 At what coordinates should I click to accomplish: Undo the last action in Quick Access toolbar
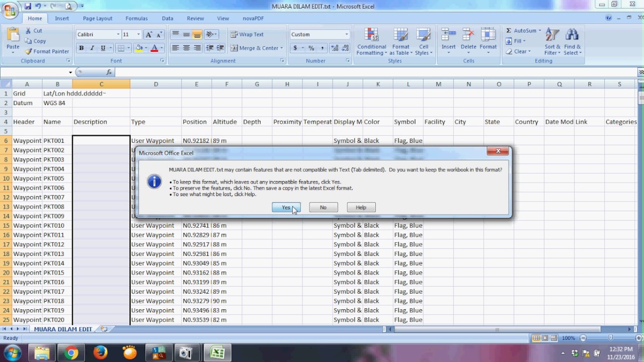(37, 6)
